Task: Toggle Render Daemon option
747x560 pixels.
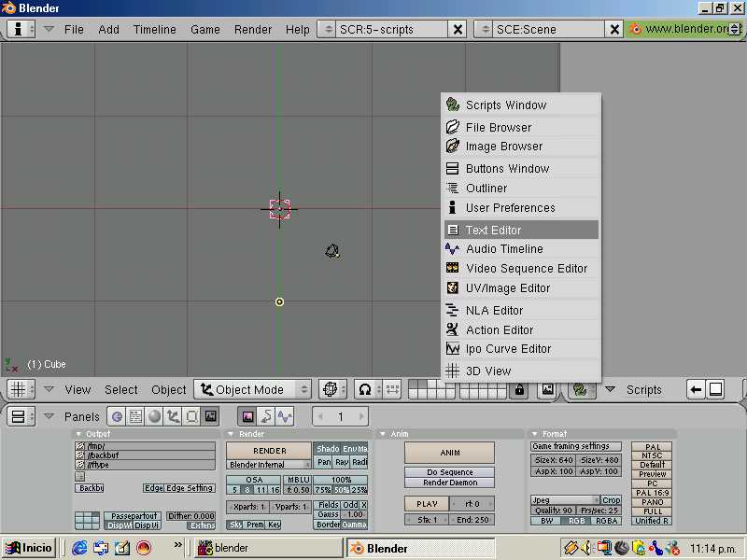Action: [450, 483]
